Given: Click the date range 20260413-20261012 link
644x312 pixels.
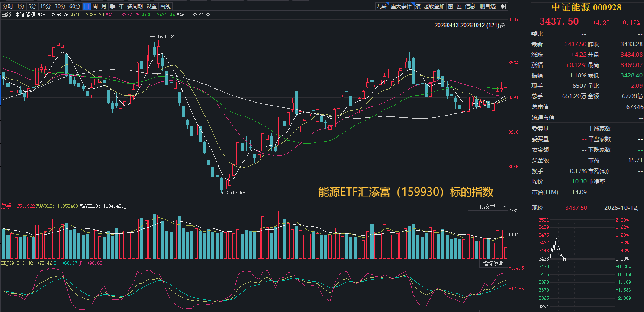Looking at the screenshot, I should [x=467, y=26].
